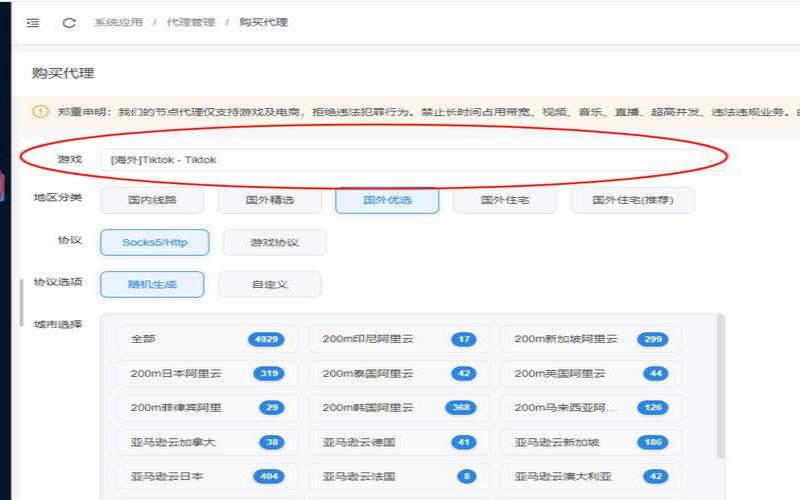Viewport: 800px width, 500px height.
Task: Select 亚马逊云新加坡 city option
Action: [x=591, y=442]
